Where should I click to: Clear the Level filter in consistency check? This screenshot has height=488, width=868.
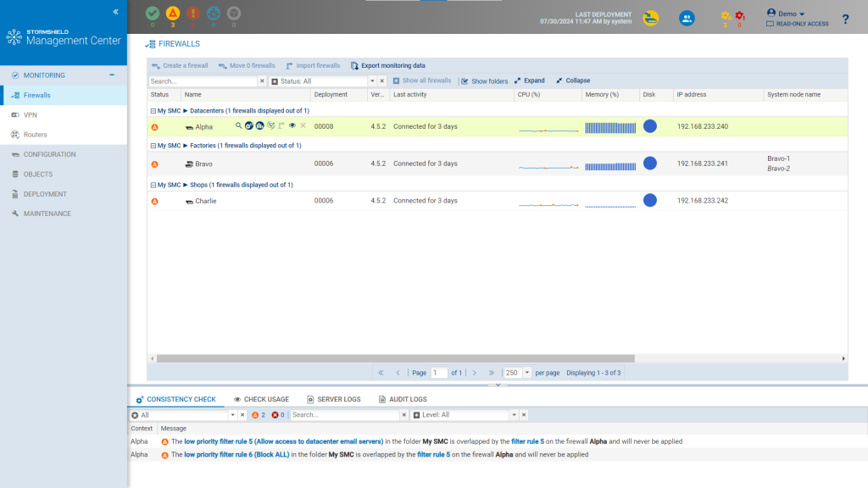pos(524,415)
